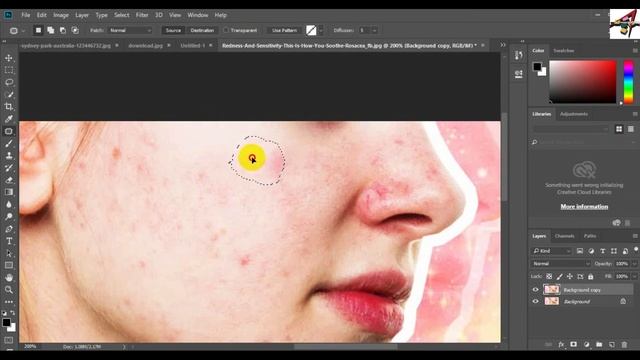Hide the Background layer eye icon
This screenshot has width=640, height=360.
tap(536, 302)
